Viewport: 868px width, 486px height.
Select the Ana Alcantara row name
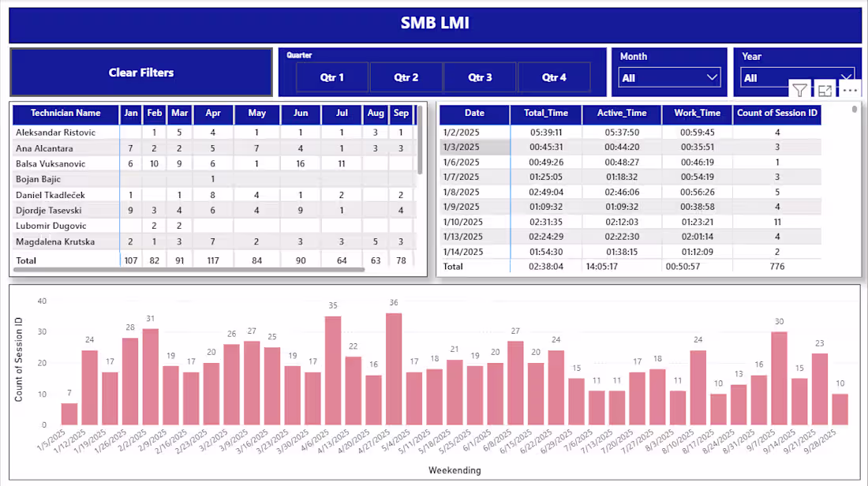pyautogui.click(x=44, y=148)
